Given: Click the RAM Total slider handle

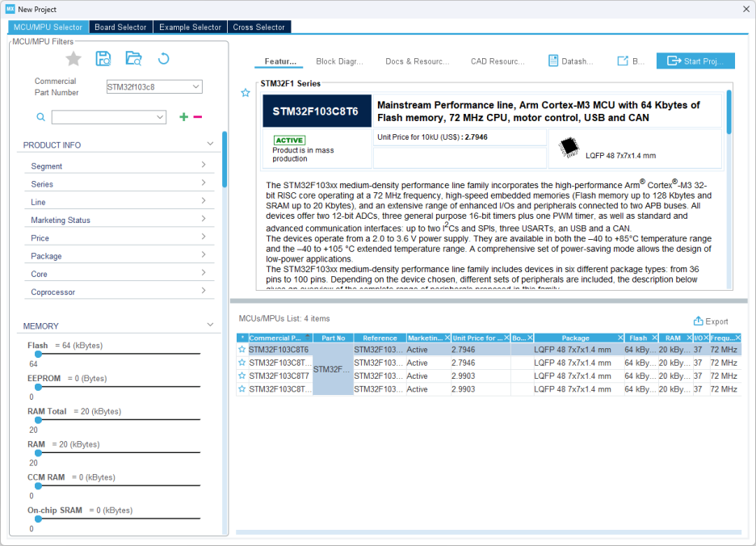Looking at the screenshot, I should coord(38,420).
